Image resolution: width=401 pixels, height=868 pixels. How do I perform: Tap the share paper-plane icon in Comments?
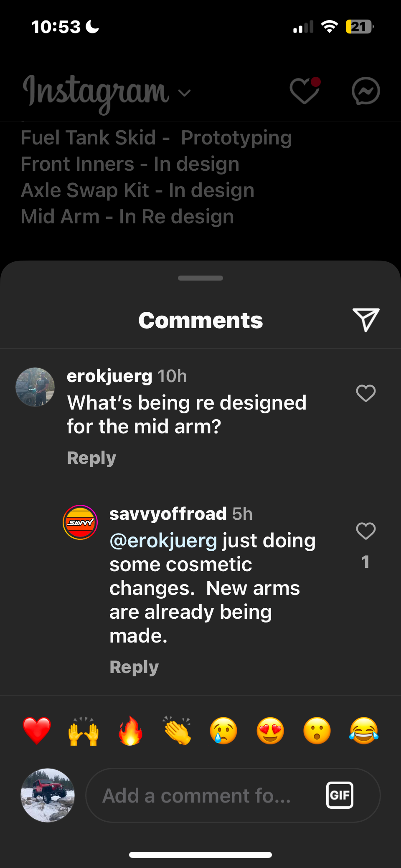[x=365, y=320]
